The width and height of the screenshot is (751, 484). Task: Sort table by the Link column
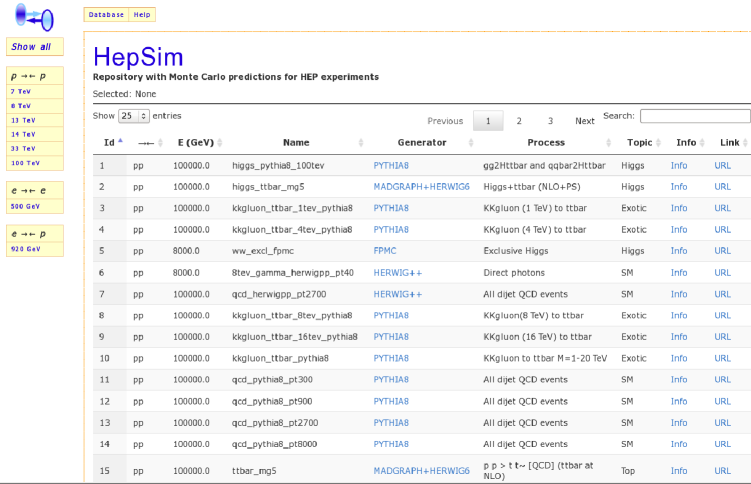point(729,143)
